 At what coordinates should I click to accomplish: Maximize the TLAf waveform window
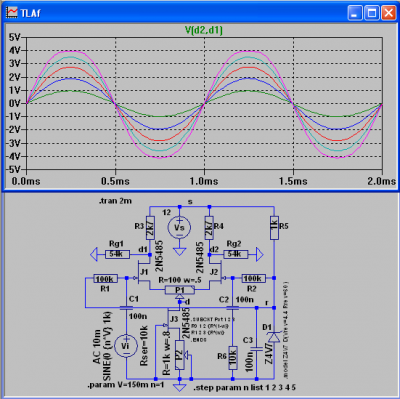click(x=371, y=13)
